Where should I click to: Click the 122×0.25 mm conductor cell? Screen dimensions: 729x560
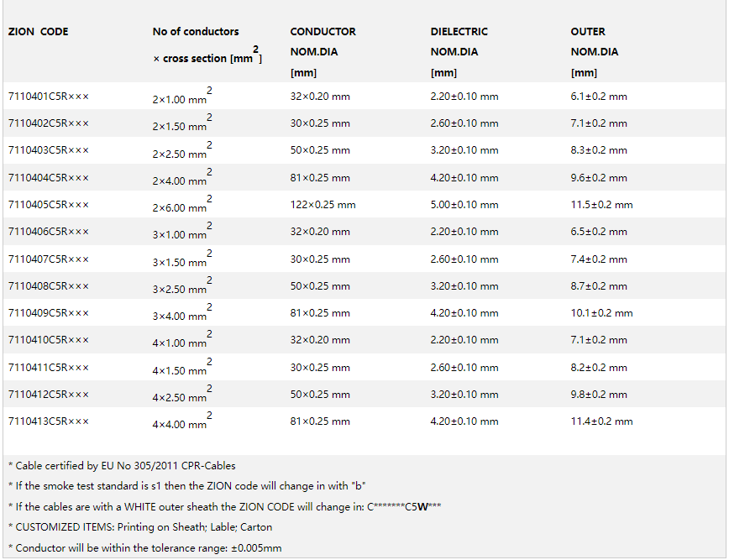pyautogui.click(x=323, y=205)
